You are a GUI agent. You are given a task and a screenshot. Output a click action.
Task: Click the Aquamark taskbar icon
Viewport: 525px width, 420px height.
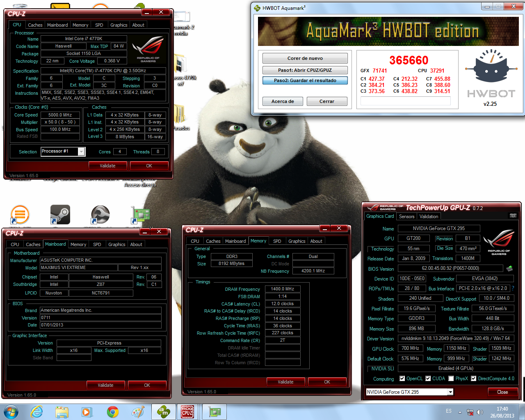163,412
